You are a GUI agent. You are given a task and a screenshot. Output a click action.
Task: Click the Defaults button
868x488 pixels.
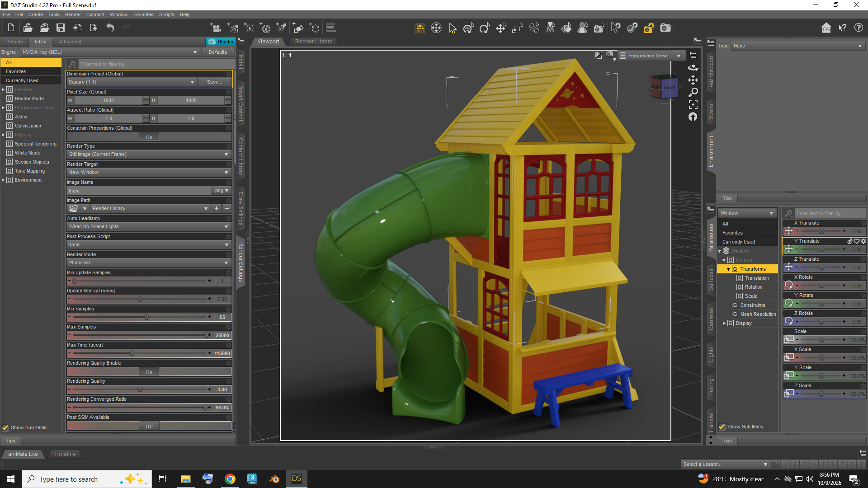click(217, 52)
